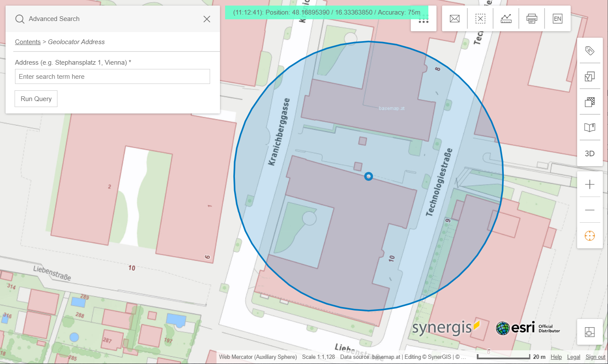
Task: Clear the current map selection
Action: 480,18
